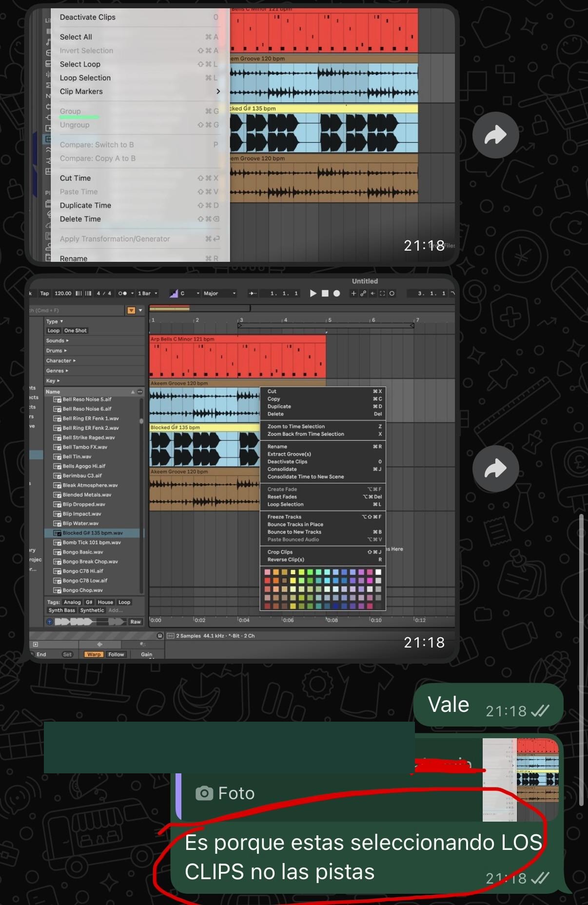The width and height of the screenshot is (588, 905).
Task: Click the Stop button in the transport
Action: [325, 294]
